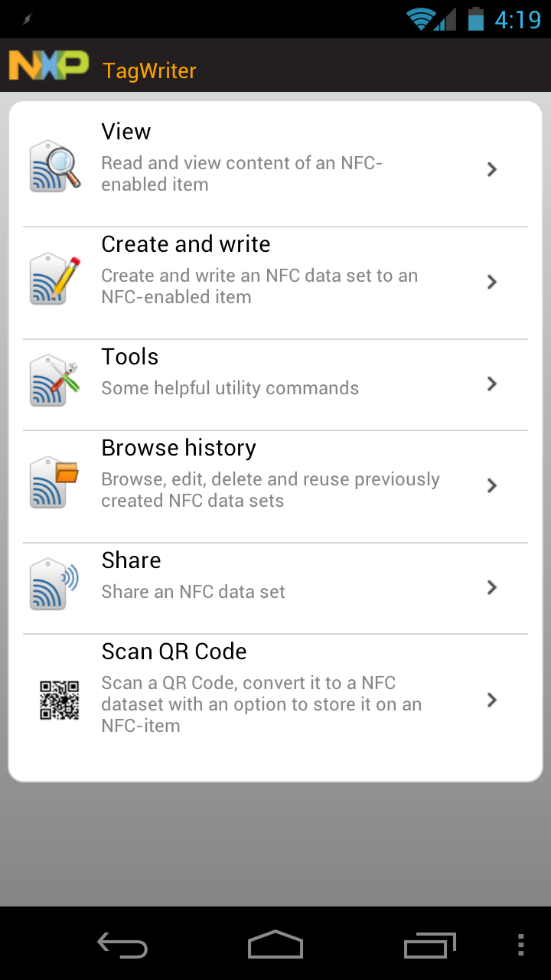This screenshot has width=551, height=980.
Task: Tap the QR code icon for scanning
Action: pyautogui.click(x=59, y=701)
